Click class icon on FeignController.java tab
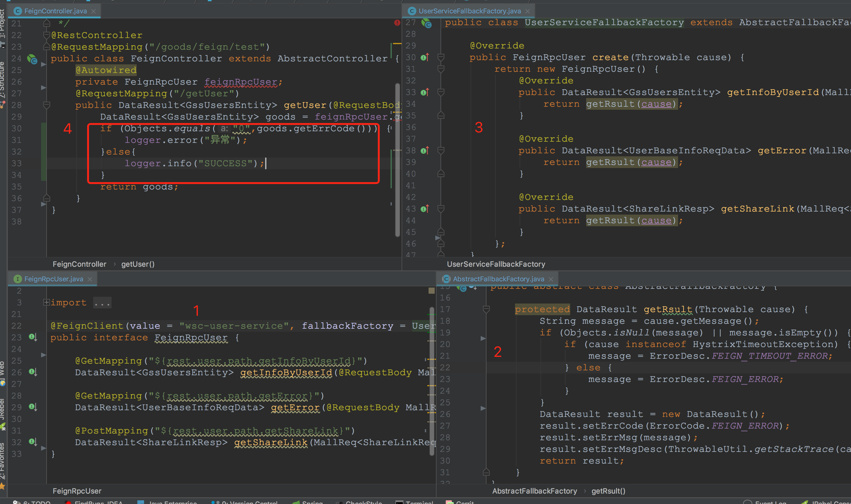Viewport: 851px width, 504px height. (x=18, y=11)
